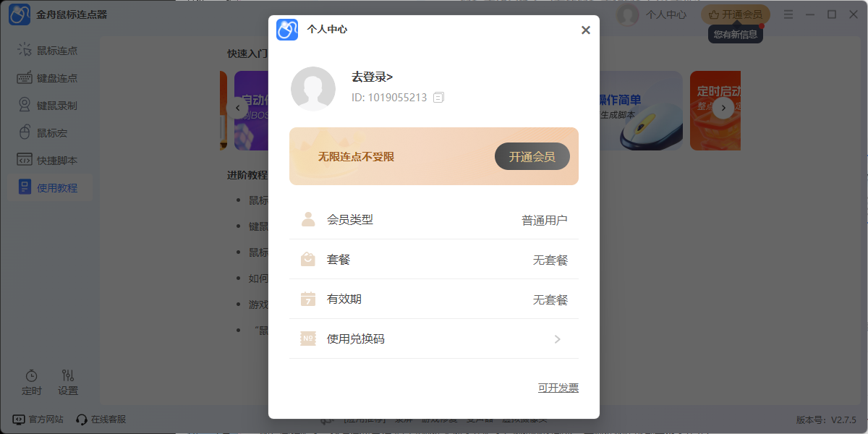Open 设置 settings icon
This screenshot has width=868, height=434.
coord(68,382)
